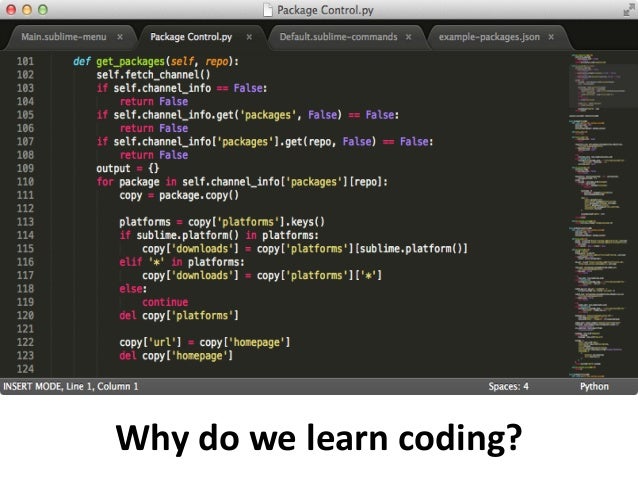The width and height of the screenshot is (638, 479).
Task: Click "copy['url'] = copy['homepage']" line
Action: [205, 343]
